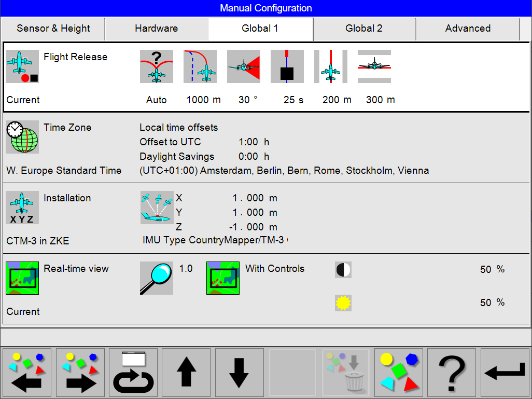Open the Time Zone globe icon
The image size is (532, 399).
point(22,137)
